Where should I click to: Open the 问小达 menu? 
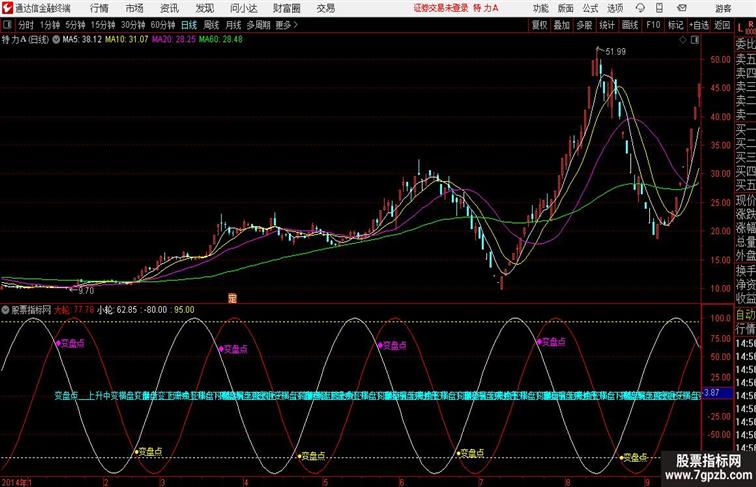pos(243,8)
